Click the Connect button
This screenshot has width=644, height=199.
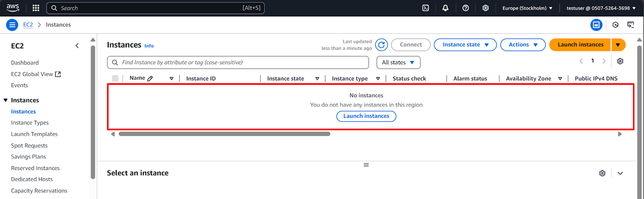[411, 45]
